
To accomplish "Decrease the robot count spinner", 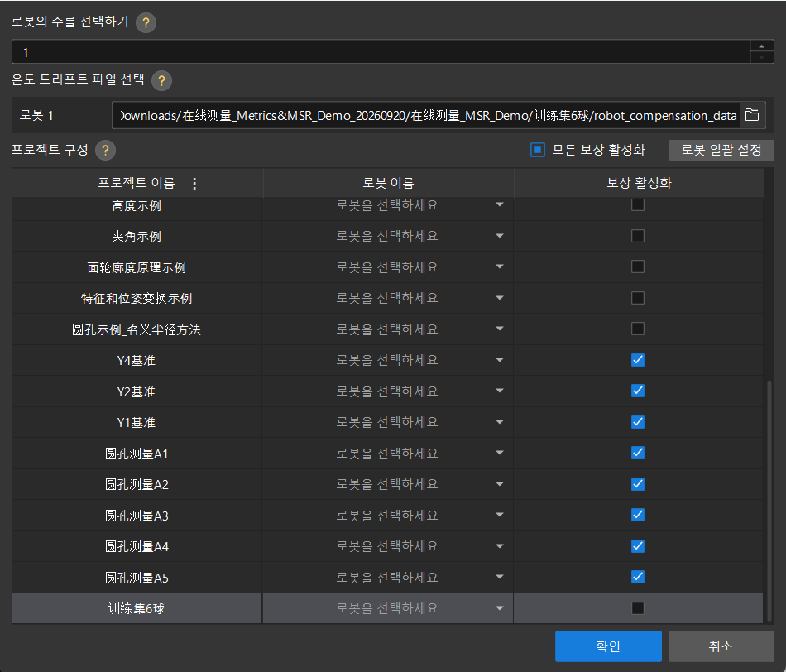I will pyautogui.click(x=761, y=58).
